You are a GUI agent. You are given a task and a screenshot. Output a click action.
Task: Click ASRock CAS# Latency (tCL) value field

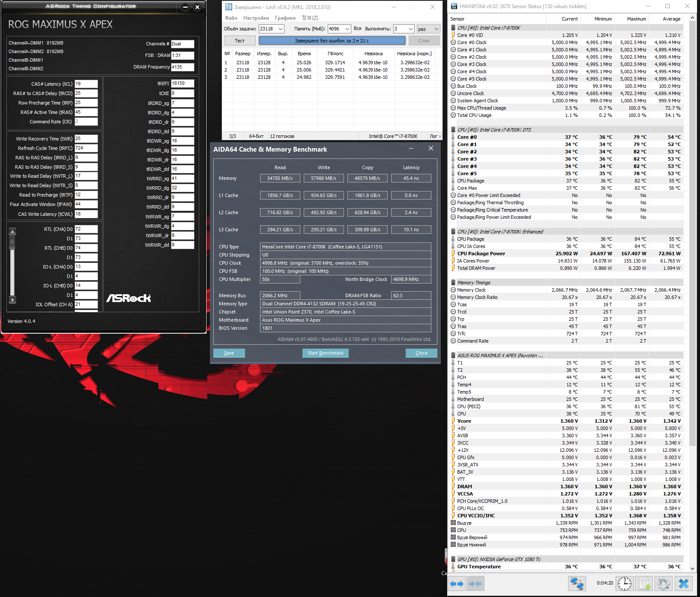(x=86, y=84)
